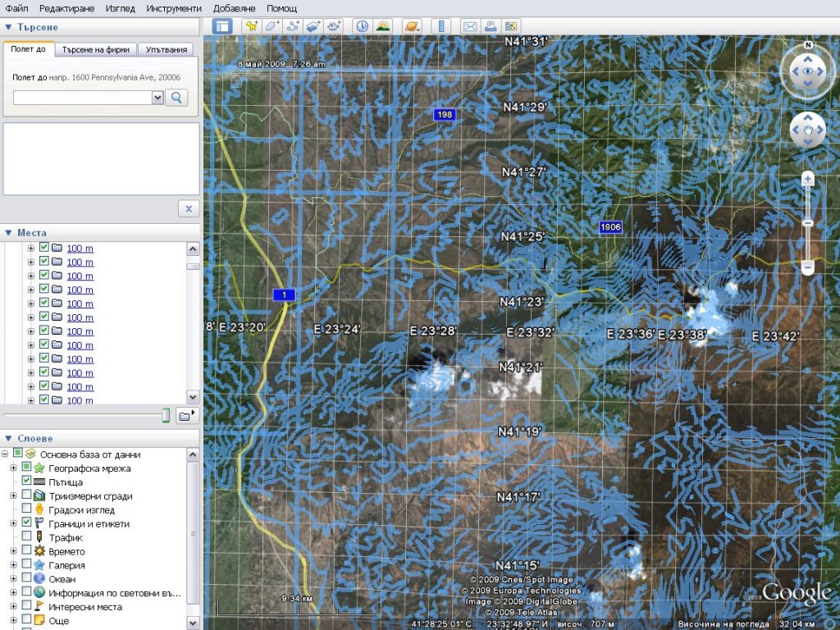Open the Инструменти menu

tap(173, 8)
